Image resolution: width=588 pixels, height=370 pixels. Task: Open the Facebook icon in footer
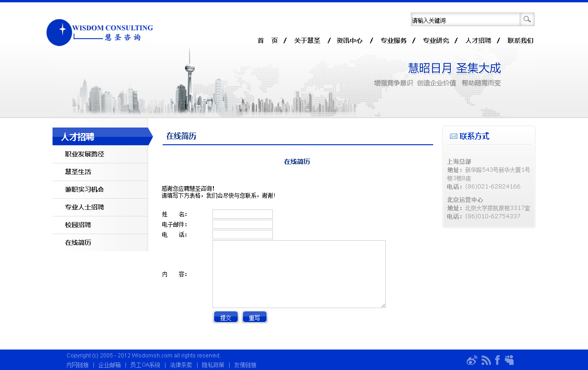pos(497,360)
